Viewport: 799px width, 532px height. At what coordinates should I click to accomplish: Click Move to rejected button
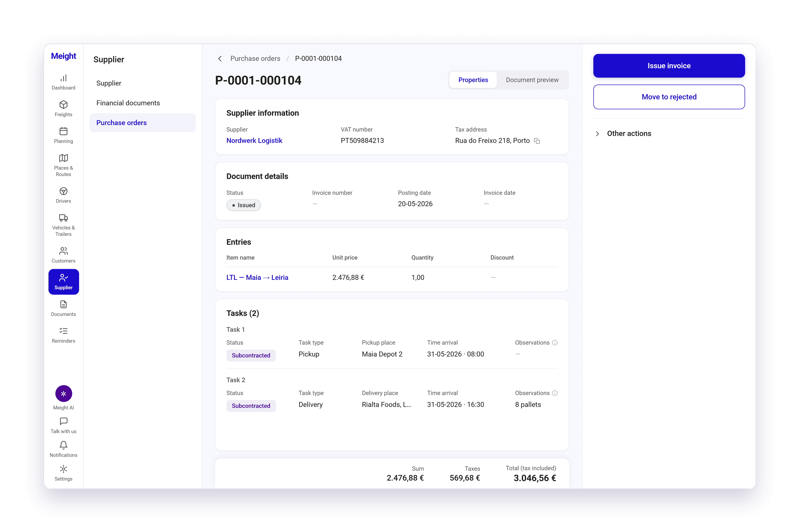[669, 97]
